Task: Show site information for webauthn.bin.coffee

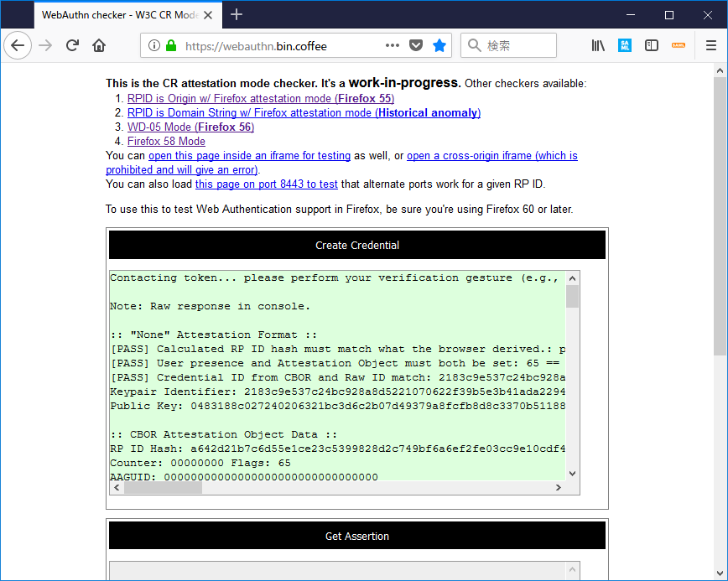Action: pos(154,45)
